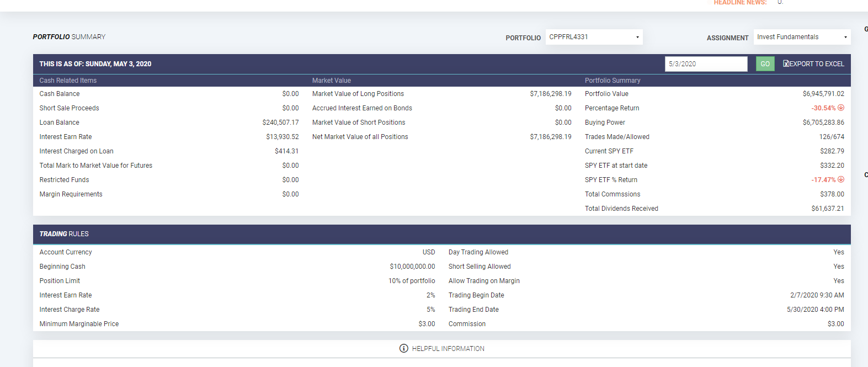Click the SPY ETF % Return value -17.47%
868x367 pixels.
(x=823, y=180)
